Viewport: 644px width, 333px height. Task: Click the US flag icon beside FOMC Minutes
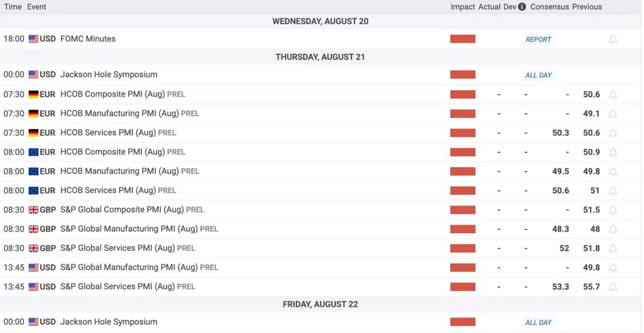[x=33, y=39]
